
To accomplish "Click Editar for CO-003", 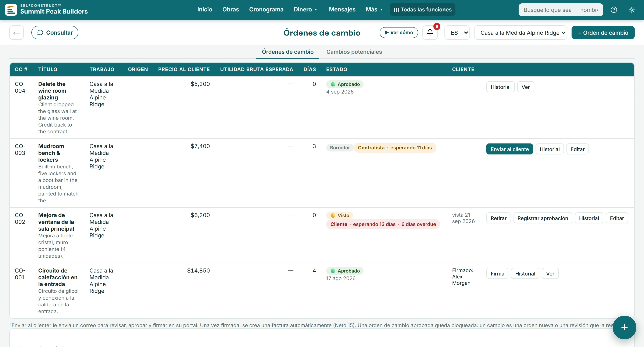I will pos(577,149).
